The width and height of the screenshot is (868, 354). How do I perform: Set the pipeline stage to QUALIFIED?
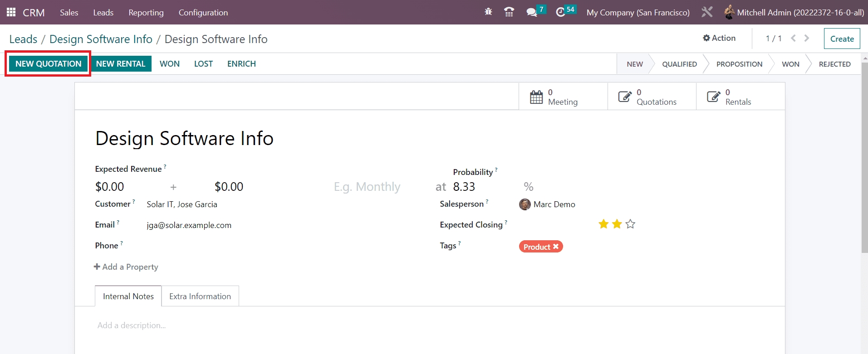point(679,64)
